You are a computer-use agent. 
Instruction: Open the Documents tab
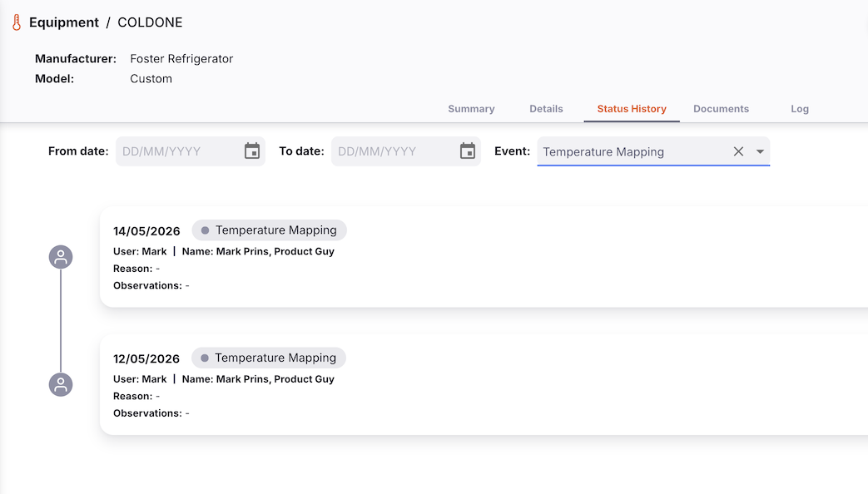(721, 109)
